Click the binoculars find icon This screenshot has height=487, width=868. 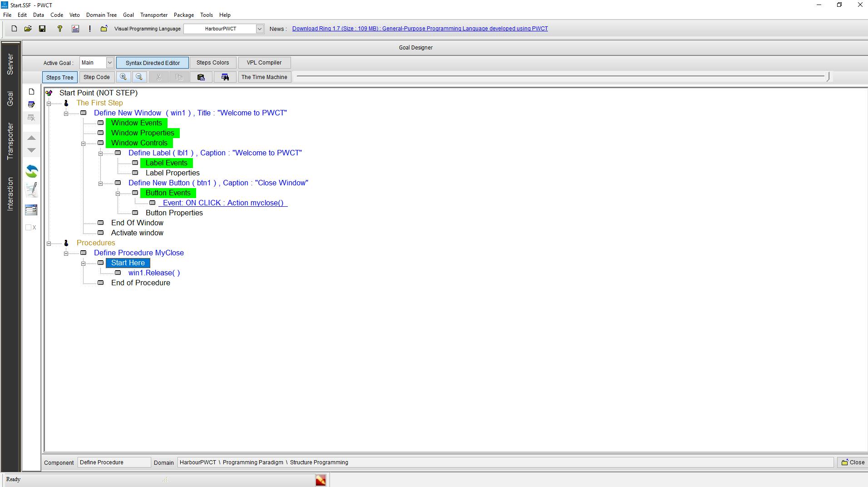coord(225,77)
